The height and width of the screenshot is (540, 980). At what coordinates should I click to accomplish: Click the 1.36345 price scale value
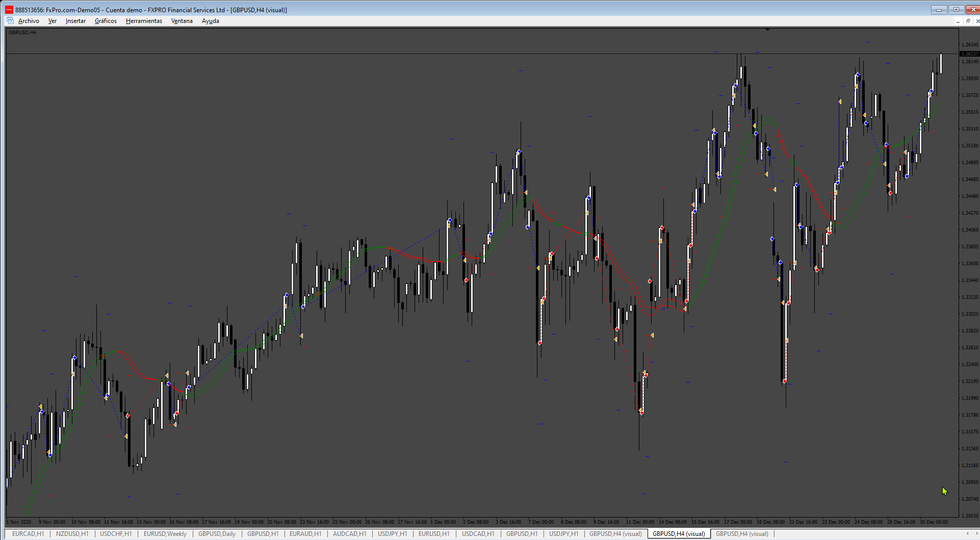(x=969, y=45)
